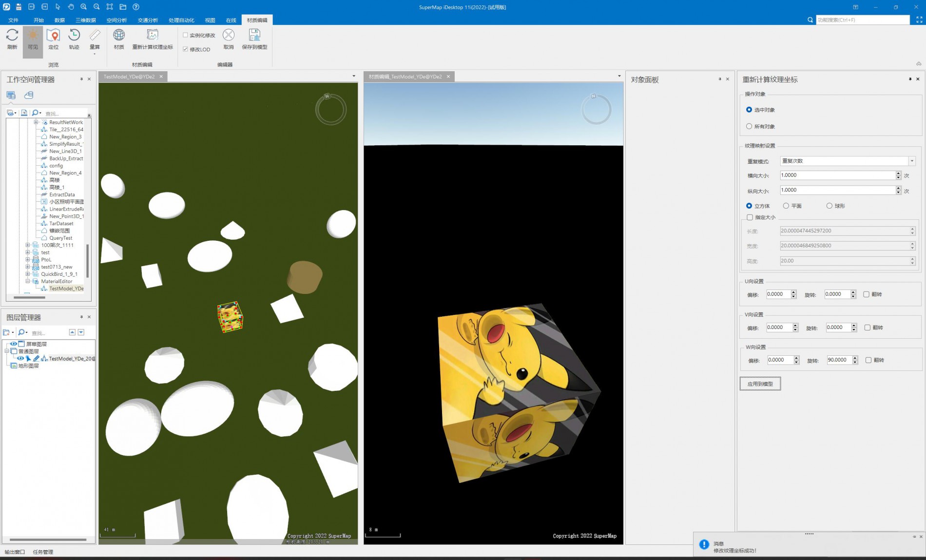Open the 输出窗口 panel
The image size is (926, 560).
point(15,552)
